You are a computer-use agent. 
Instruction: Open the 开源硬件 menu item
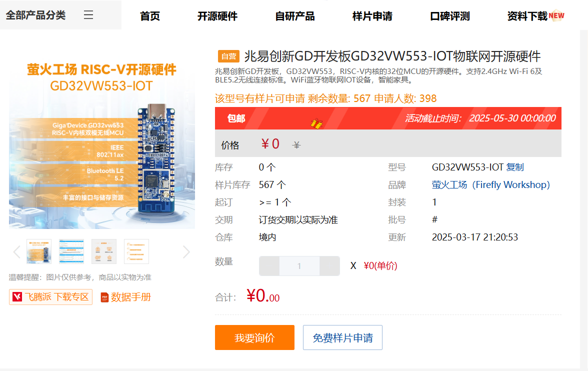tap(217, 16)
